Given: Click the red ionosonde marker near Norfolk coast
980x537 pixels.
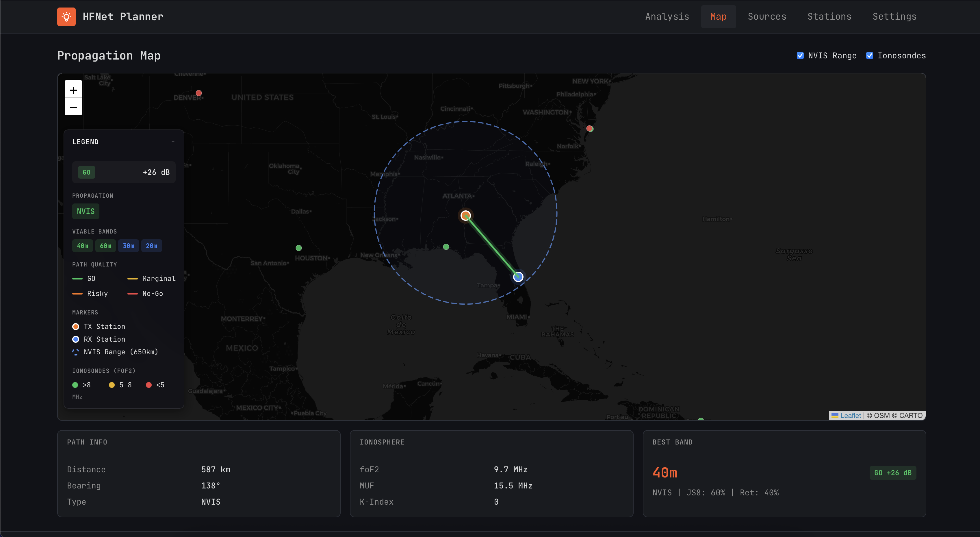Looking at the screenshot, I should pyautogui.click(x=589, y=128).
